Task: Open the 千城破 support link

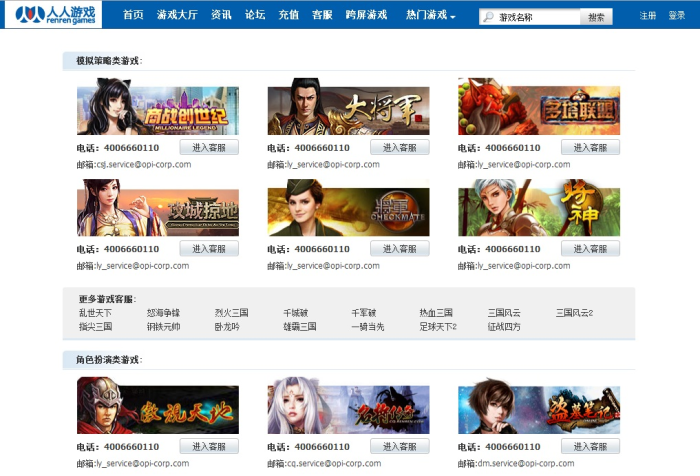Action: tap(296, 313)
